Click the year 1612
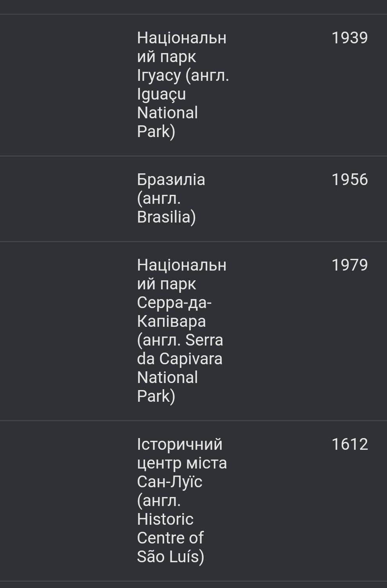The width and height of the screenshot is (387, 588). (349, 444)
